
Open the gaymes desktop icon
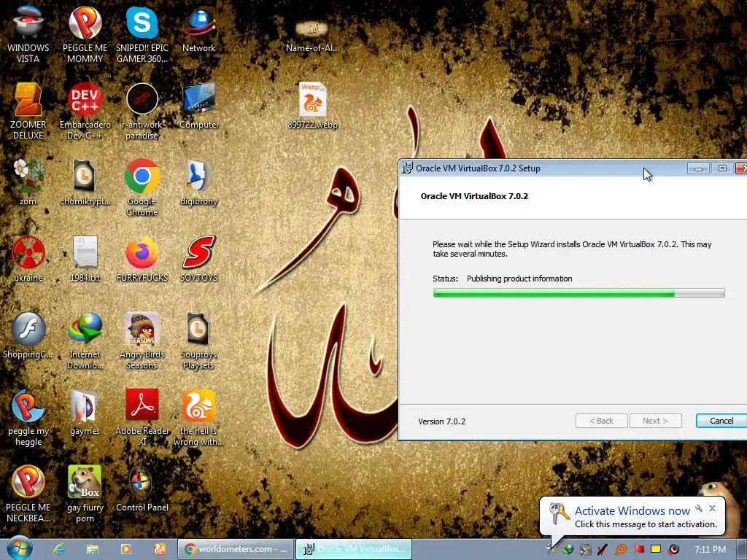point(85,413)
